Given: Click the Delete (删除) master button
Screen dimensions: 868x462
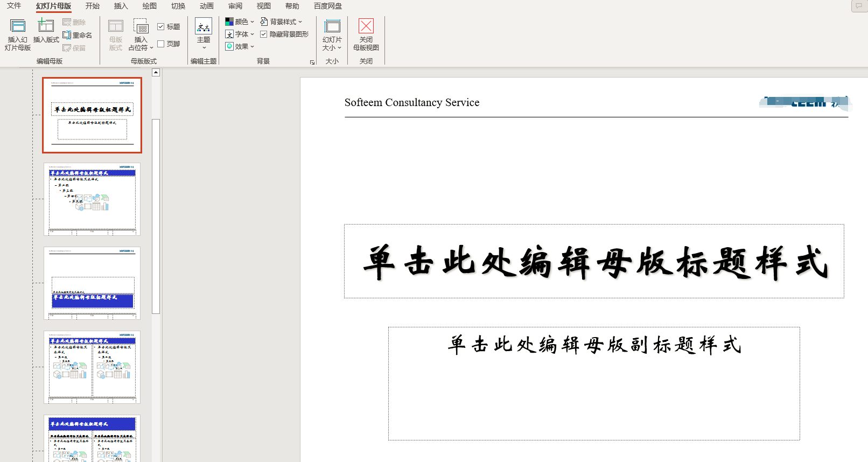Looking at the screenshot, I should [74, 22].
